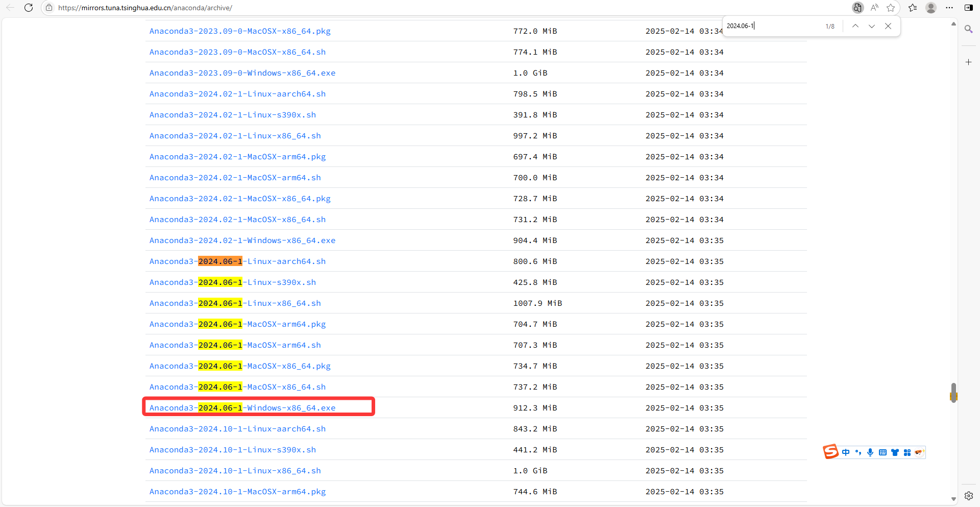
Task: Open the user profile avatar
Action: coord(931,8)
